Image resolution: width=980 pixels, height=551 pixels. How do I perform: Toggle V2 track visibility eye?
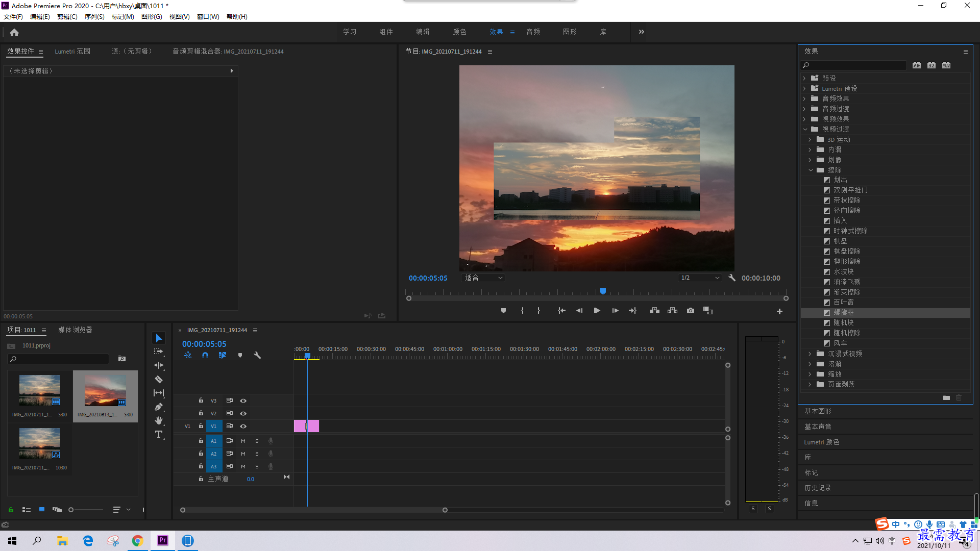[x=243, y=414]
